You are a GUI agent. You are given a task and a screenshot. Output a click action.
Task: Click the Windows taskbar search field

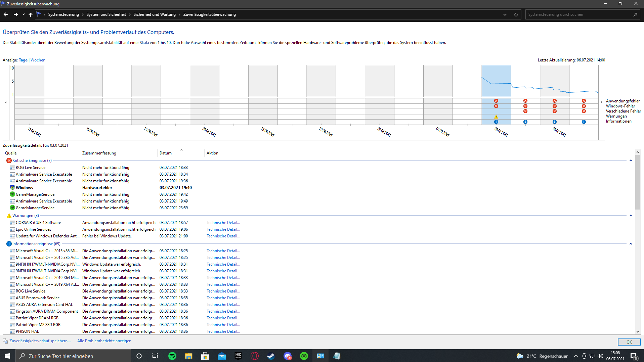point(73,356)
